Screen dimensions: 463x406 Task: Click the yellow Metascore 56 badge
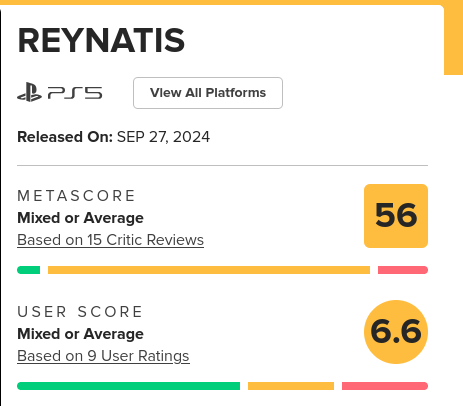click(x=396, y=216)
